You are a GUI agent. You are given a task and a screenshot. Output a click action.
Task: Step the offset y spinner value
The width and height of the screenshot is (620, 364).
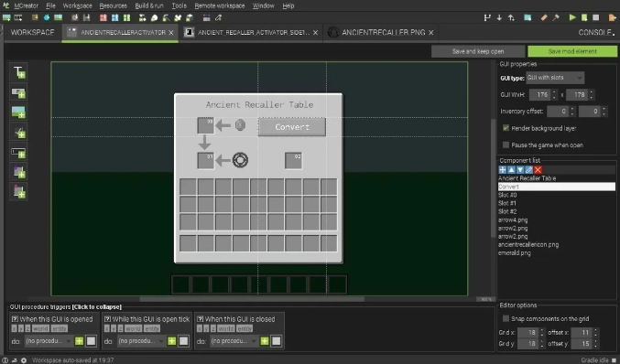pyautogui.click(x=596, y=344)
